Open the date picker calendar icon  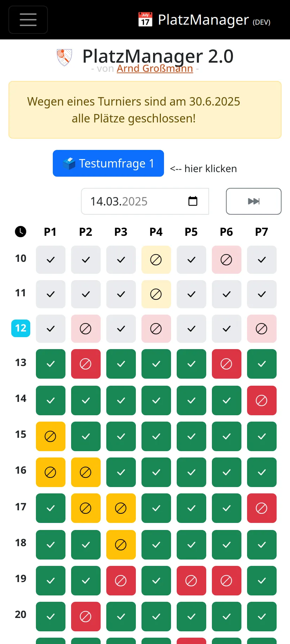[193, 201]
